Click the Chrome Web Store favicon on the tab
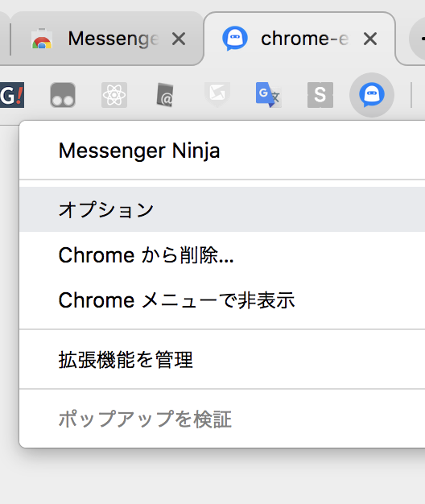Screen dimensions: 425x504 [x=42, y=39]
